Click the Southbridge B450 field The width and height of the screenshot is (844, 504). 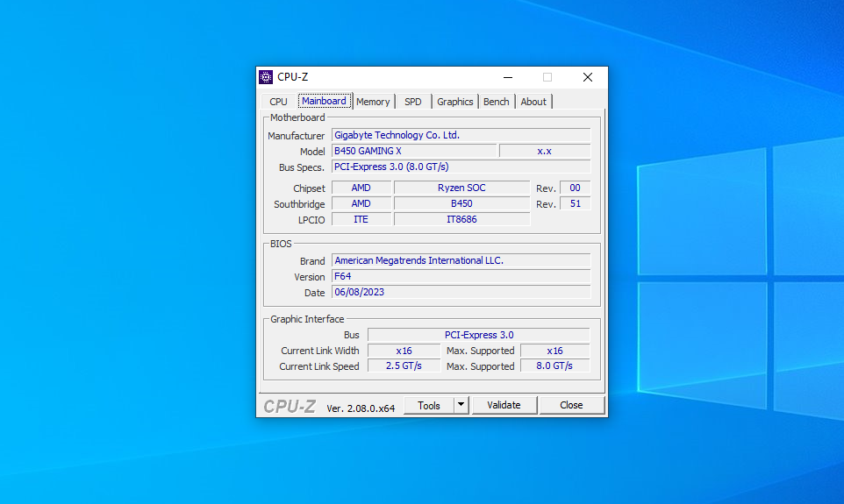point(461,203)
